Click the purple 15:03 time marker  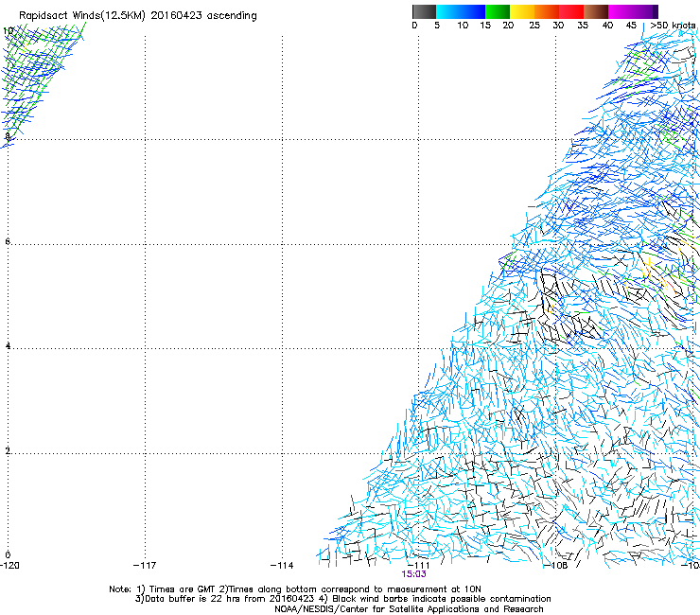tap(413, 574)
